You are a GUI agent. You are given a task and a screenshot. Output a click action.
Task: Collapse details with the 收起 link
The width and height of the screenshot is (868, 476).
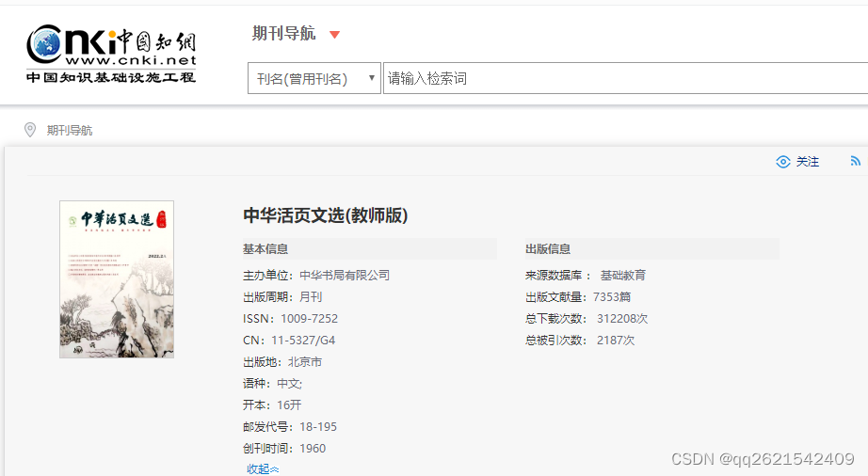tap(263, 468)
